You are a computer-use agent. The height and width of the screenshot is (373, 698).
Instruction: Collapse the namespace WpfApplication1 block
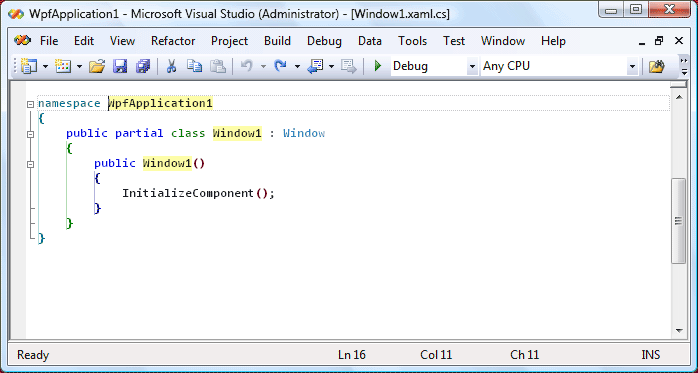[x=30, y=104]
